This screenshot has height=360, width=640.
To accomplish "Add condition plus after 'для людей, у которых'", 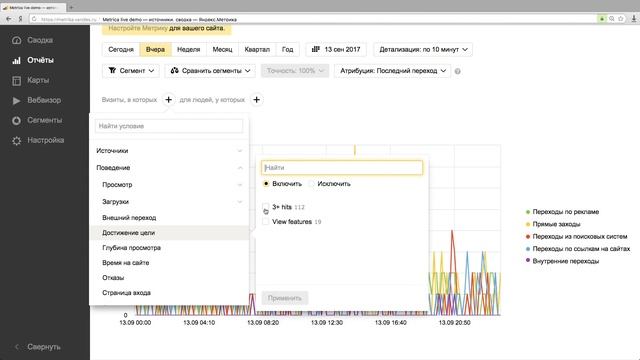I will tap(256, 100).
